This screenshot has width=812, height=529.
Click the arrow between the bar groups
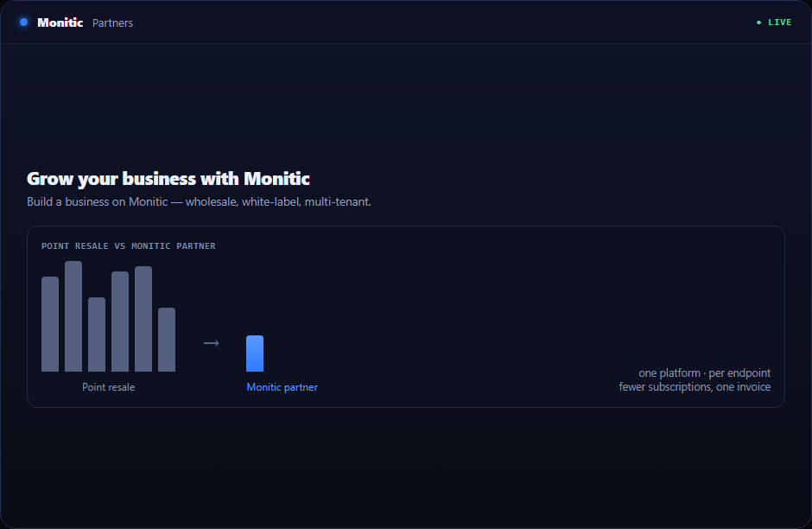click(x=212, y=343)
